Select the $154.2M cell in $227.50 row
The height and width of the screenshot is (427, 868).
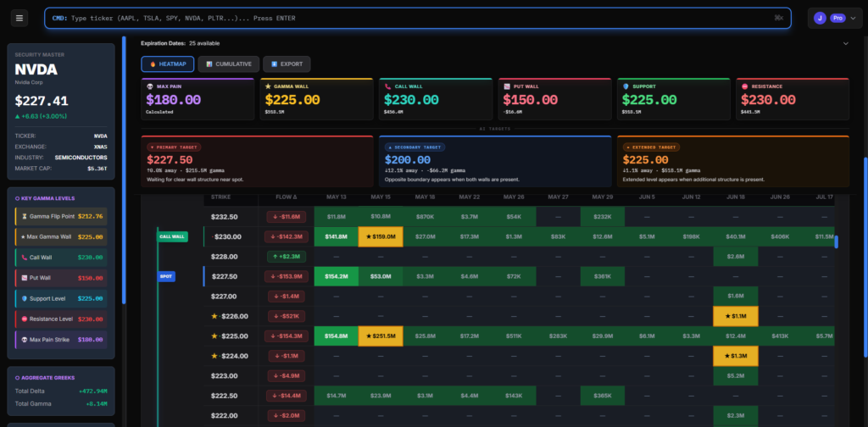tap(336, 276)
